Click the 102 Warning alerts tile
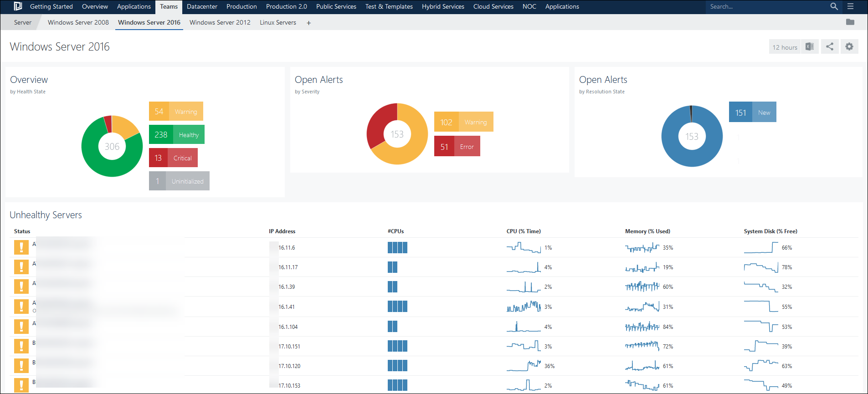Image resolution: width=868 pixels, height=394 pixels. click(x=464, y=122)
